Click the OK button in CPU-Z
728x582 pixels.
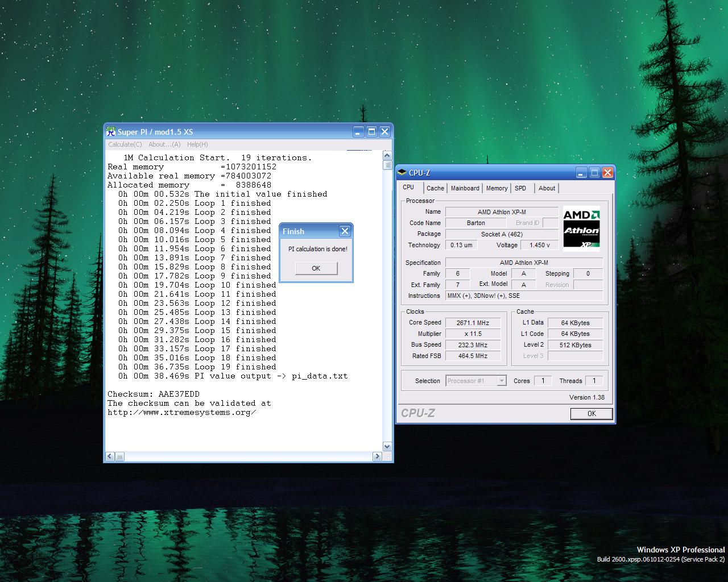coord(591,414)
